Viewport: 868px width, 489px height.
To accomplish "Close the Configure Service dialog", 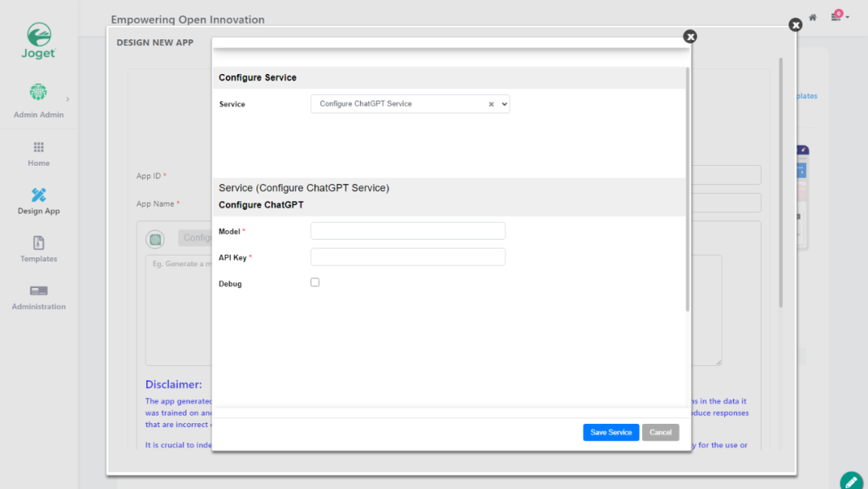I will pyautogui.click(x=690, y=36).
